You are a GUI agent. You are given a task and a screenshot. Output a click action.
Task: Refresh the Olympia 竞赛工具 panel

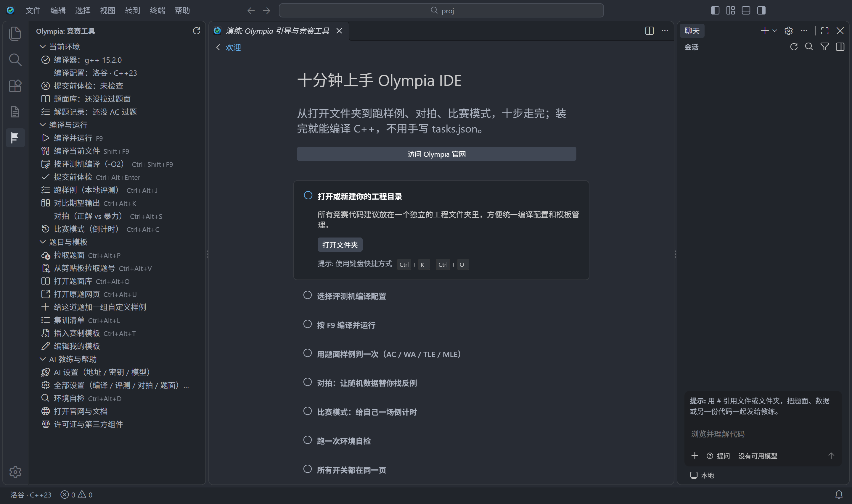197,31
